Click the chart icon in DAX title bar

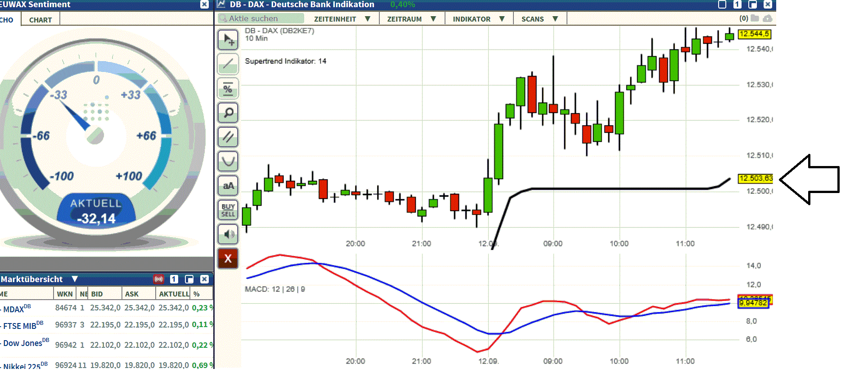[221, 4]
